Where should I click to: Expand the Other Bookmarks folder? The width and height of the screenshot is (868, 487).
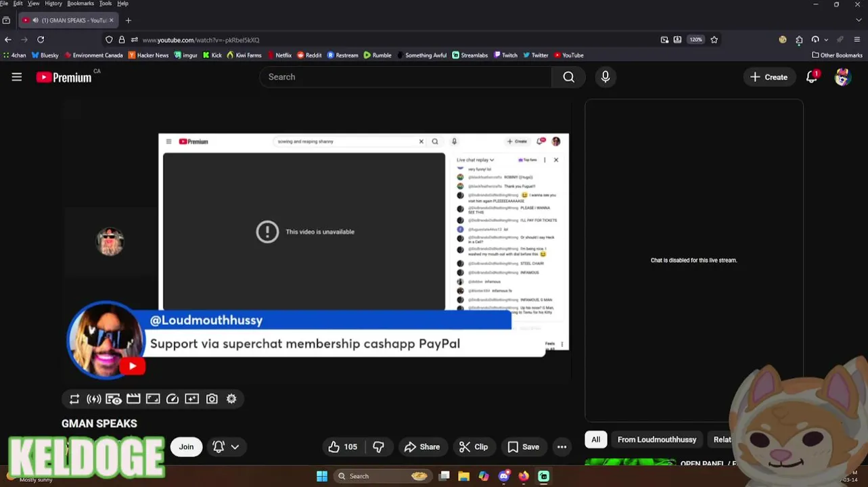click(x=837, y=55)
